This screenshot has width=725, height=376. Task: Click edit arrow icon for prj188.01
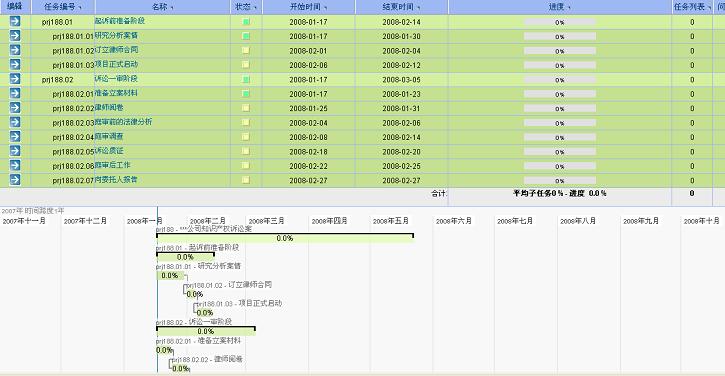point(15,21)
